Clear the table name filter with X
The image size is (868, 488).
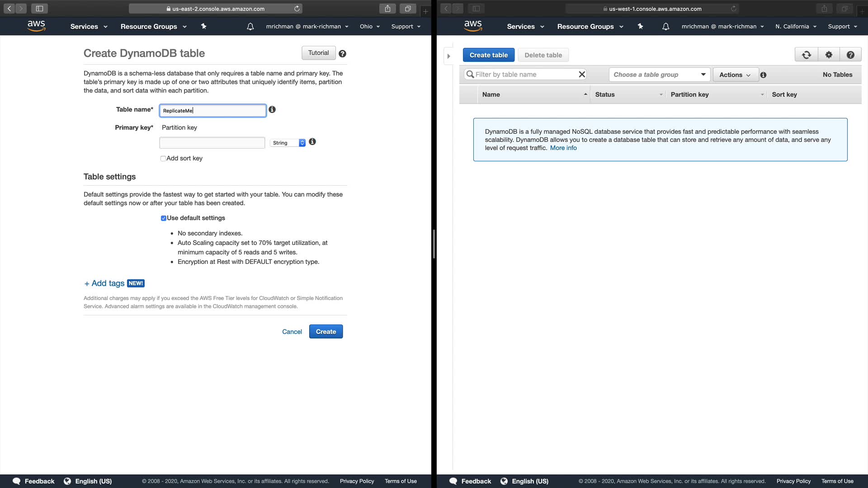pos(582,75)
